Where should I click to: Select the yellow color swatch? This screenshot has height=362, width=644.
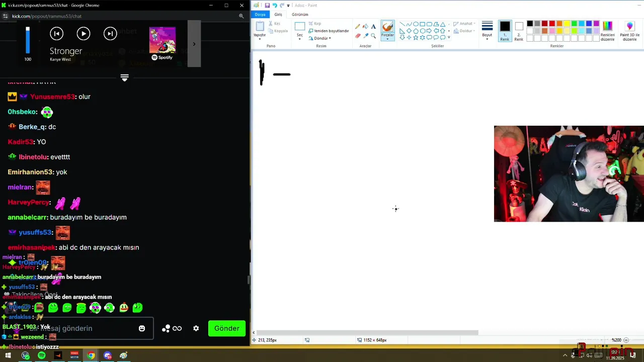(567, 24)
